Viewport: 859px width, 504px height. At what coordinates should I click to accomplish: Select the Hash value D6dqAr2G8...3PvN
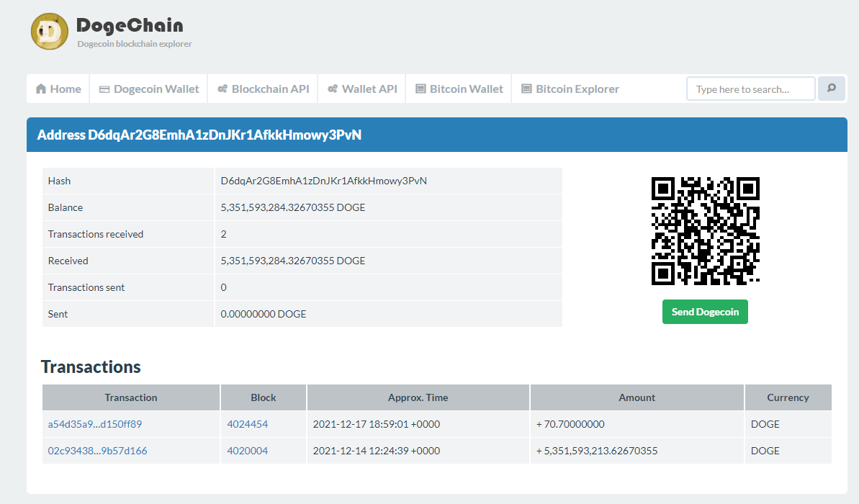pos(324,181)
